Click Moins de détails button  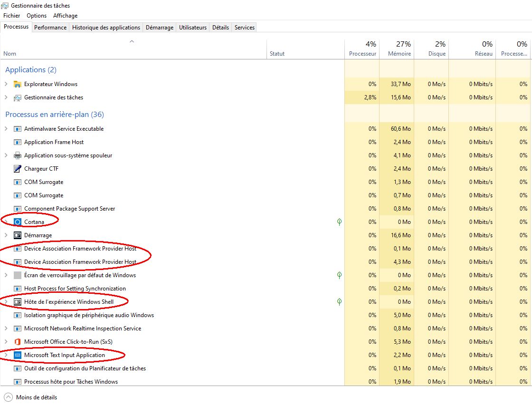[31, 397]
